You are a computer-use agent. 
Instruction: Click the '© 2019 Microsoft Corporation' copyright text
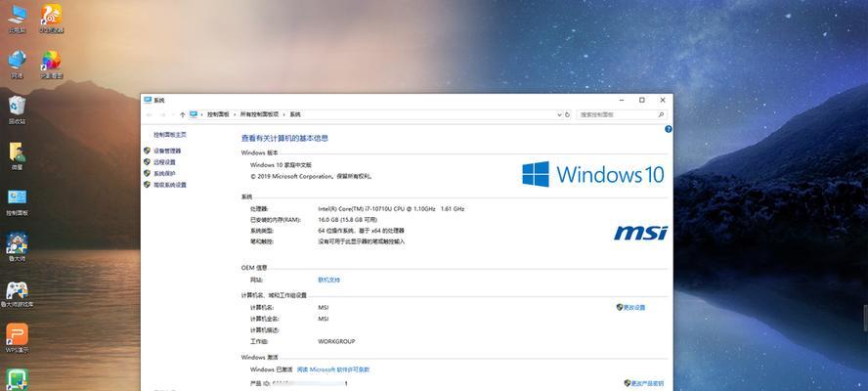[x=311, y=176]
